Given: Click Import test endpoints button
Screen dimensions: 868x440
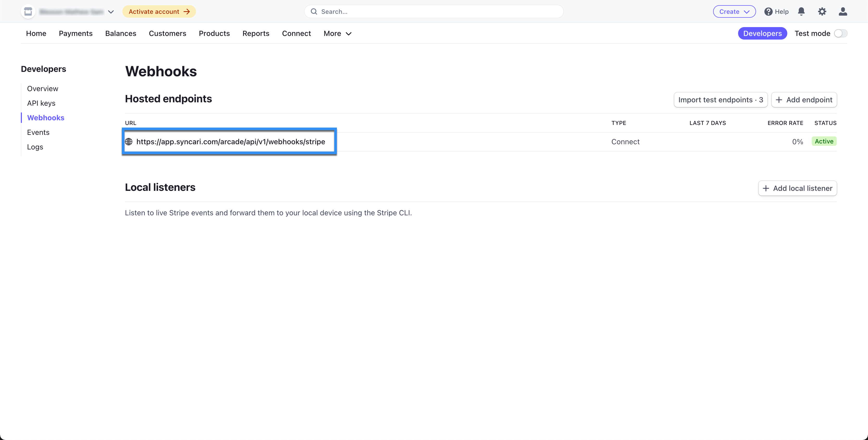Looking at the screenshot, I should (720, 100).
